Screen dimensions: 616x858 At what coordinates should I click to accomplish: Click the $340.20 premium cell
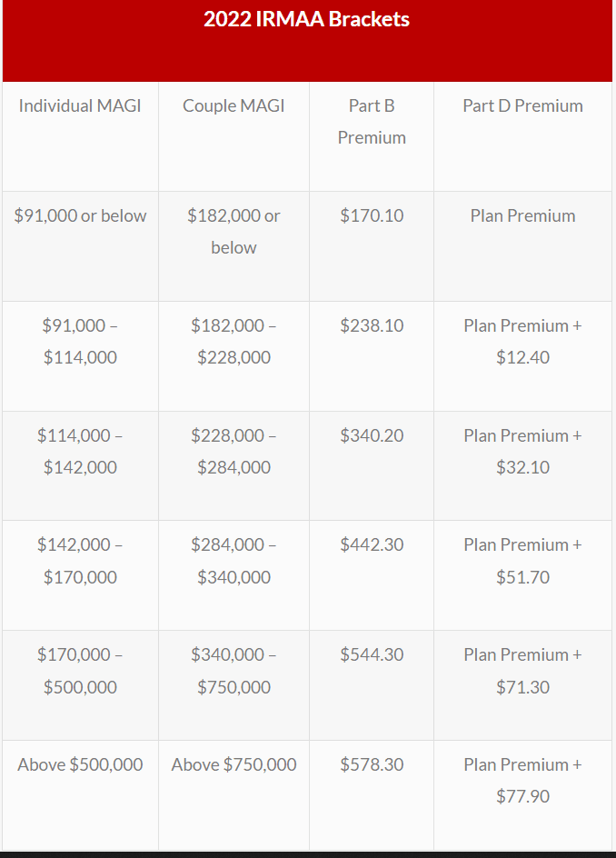pyautogui.click(x=372, y=435)
